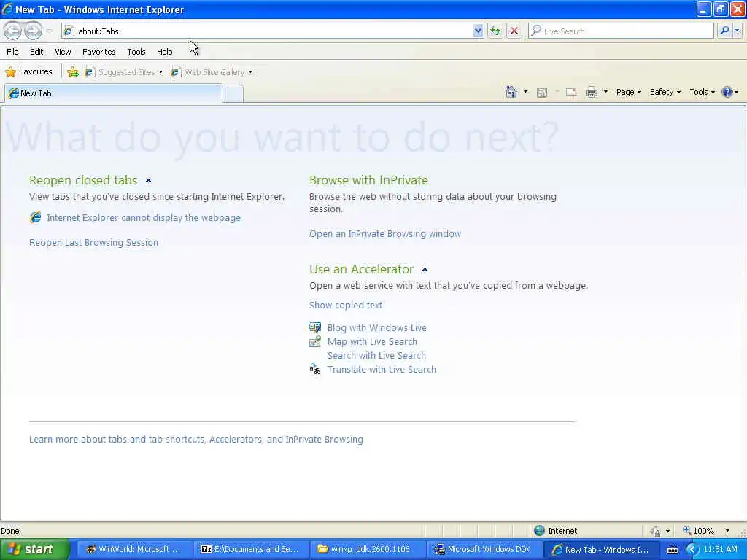
Task: Click the Internet zone globe in status bar
Action: point(539,531)
